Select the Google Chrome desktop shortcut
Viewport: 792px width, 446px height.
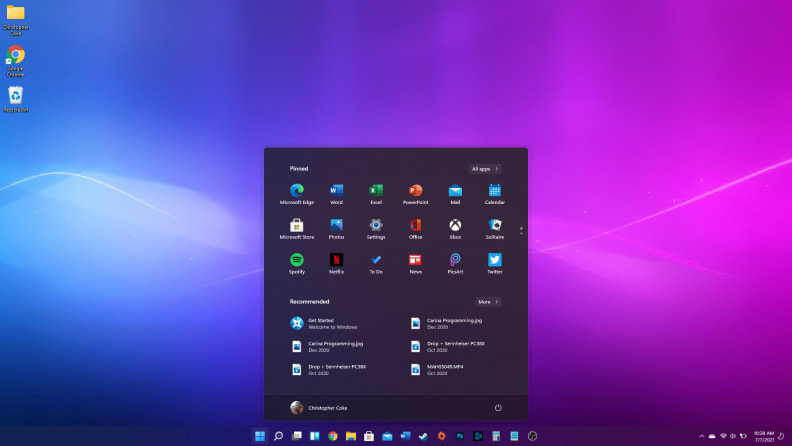click(15, 62)
